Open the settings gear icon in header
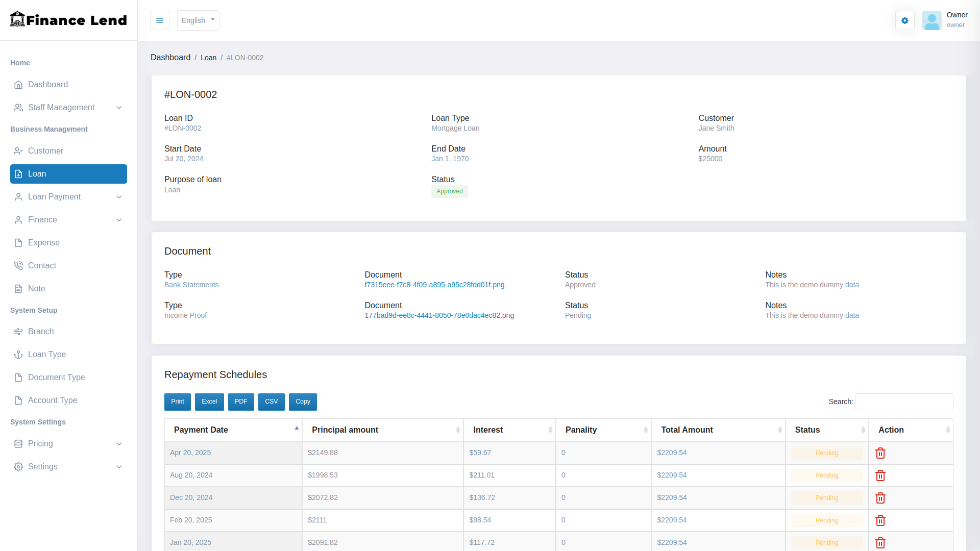Image resolution: width=980 pixels, height=551 pixels. click(x=904, y=20)
